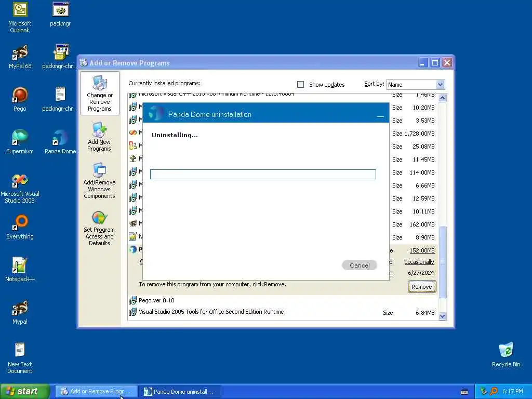The image size is (532, 399).
Task: Click the Remove button for Panda Dome
Action: pos(422,287)
